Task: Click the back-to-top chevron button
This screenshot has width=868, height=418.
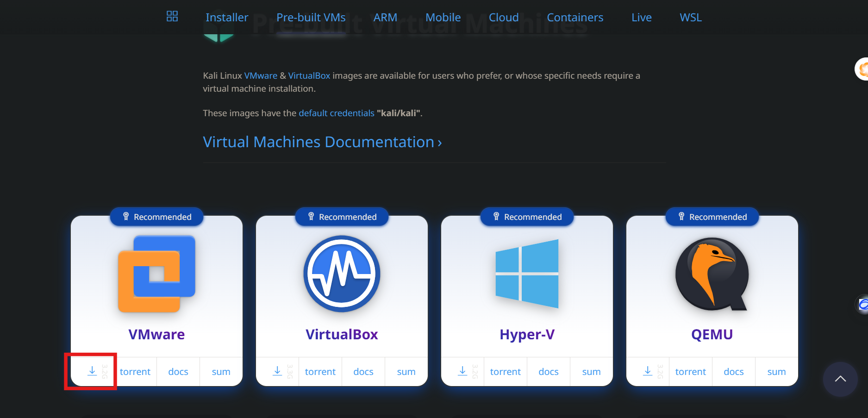Action: tap(840, 379)
